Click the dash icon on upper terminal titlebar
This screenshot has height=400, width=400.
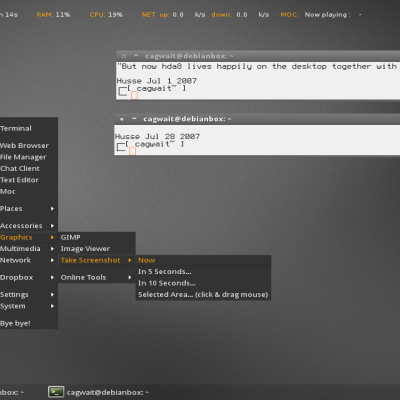(136, 55)
